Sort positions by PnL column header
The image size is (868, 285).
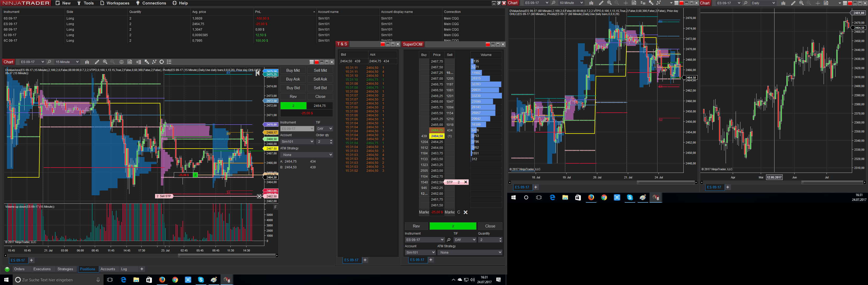pos(285,12)
